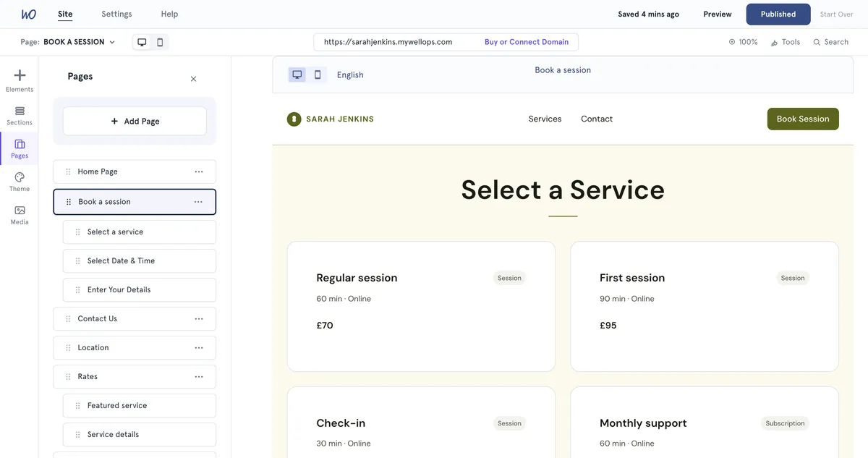
Task: Click the Published button
Action: click(x=778, y=14)
